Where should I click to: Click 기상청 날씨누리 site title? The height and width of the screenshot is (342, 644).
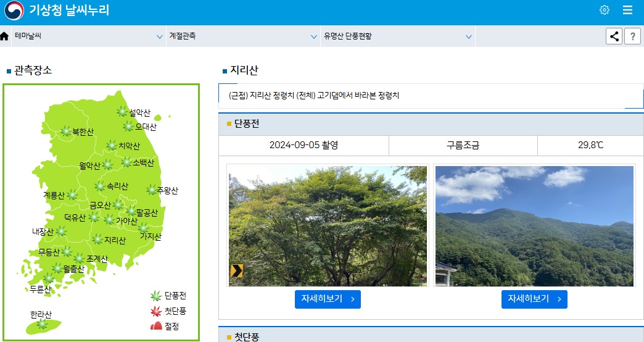[x=70, y=10]
